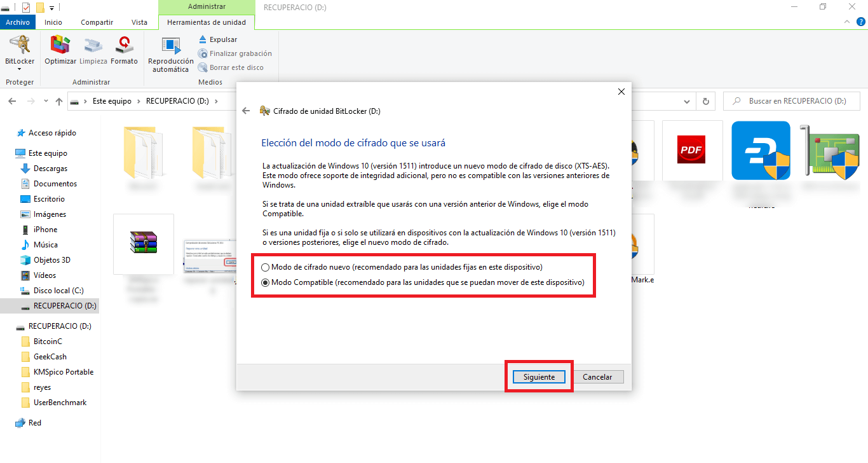
Task: Select the blue Dash installer icon
Action: click(x=761, y=151)
